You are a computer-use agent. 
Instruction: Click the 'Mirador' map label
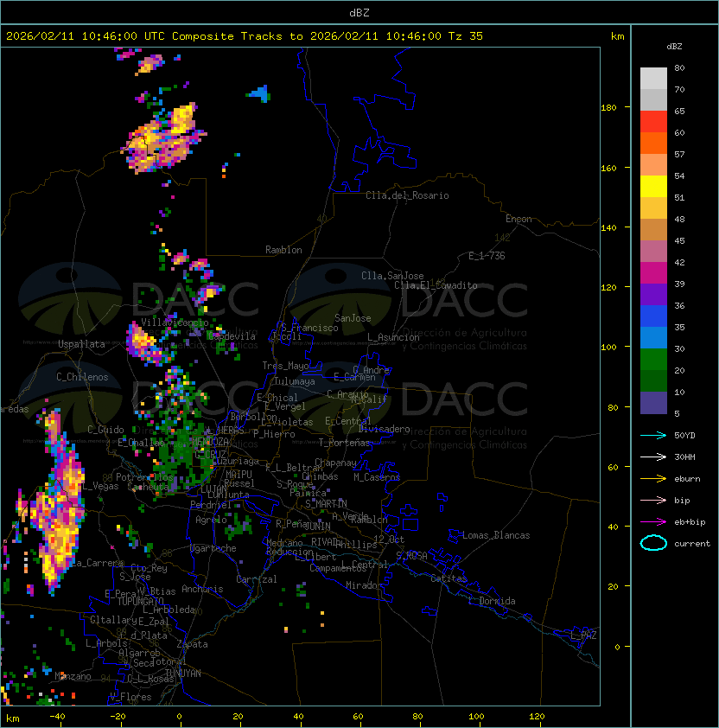point(364,585)
